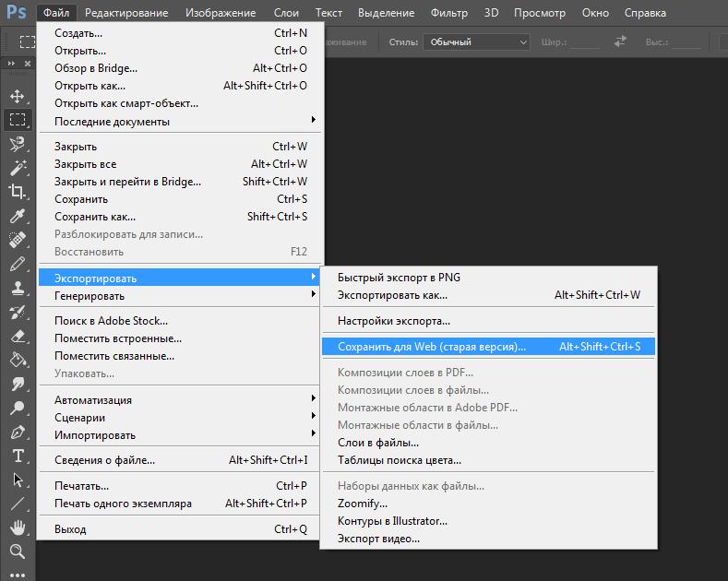Select the Pen tool
The width and height of the screenshot is (728, 581).
point(17,432)
